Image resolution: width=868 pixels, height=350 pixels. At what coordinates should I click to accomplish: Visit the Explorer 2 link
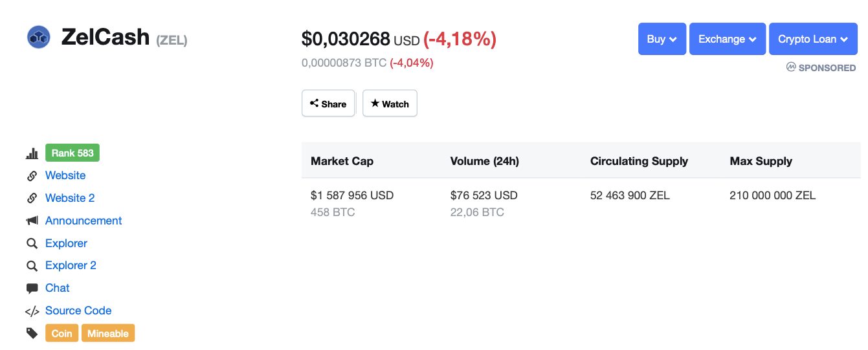tap(71, 265)
